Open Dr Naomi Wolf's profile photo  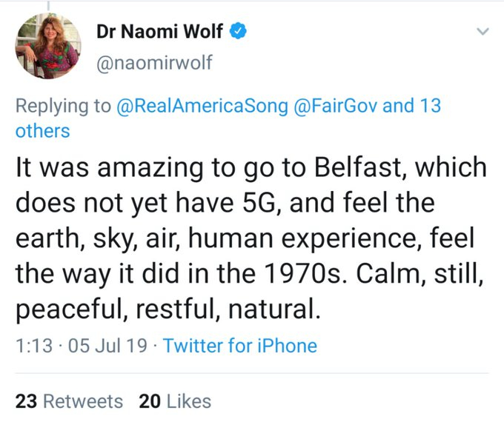click(47, 48)
